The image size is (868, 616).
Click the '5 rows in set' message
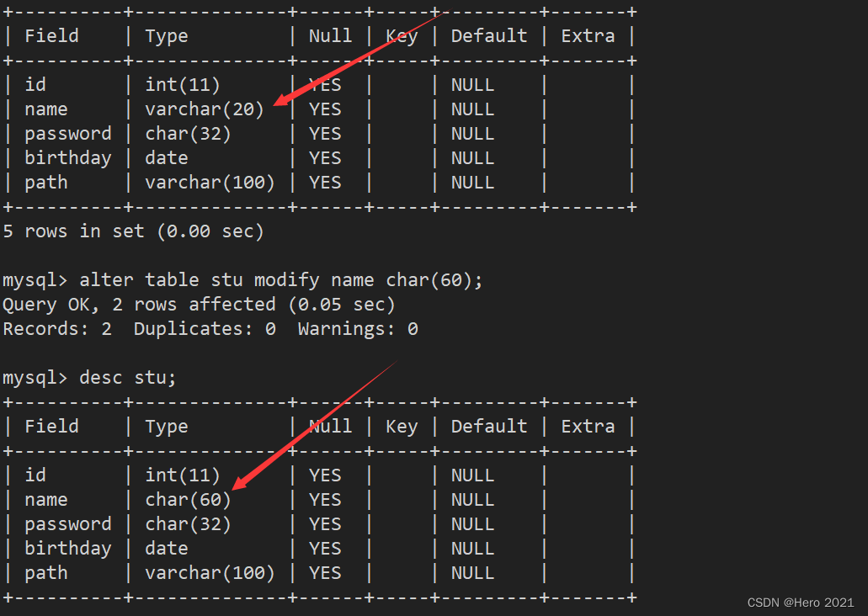[133, 231]
